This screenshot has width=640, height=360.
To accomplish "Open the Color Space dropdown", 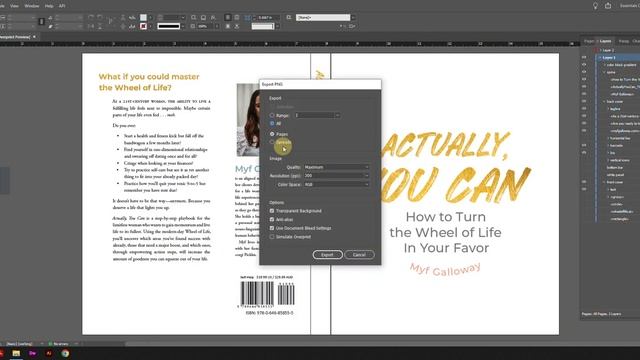I will [337, 184].
